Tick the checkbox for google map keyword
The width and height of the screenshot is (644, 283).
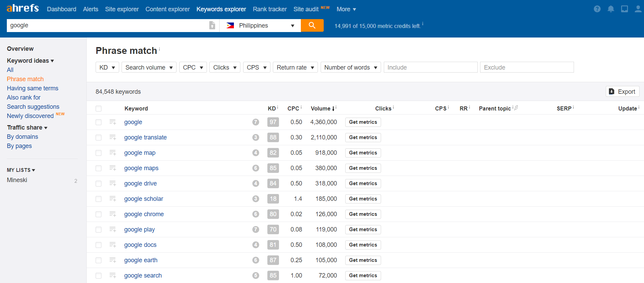99,153
